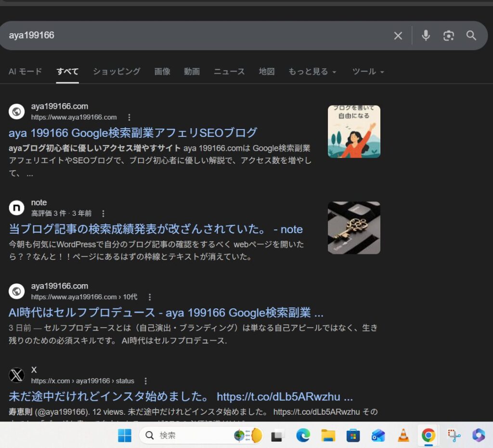This screenshot has width=493, height=448.
Task: Open image search with the camera lens icon
Action: [x=448, y=36]
